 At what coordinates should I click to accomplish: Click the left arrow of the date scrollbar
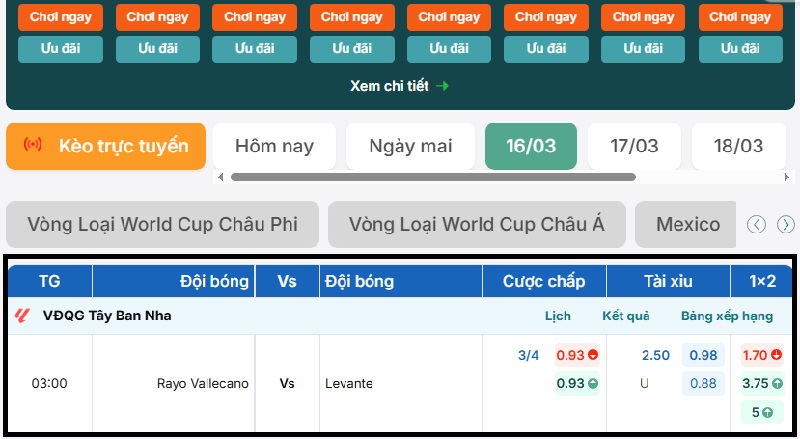click(x=221, y=177)
